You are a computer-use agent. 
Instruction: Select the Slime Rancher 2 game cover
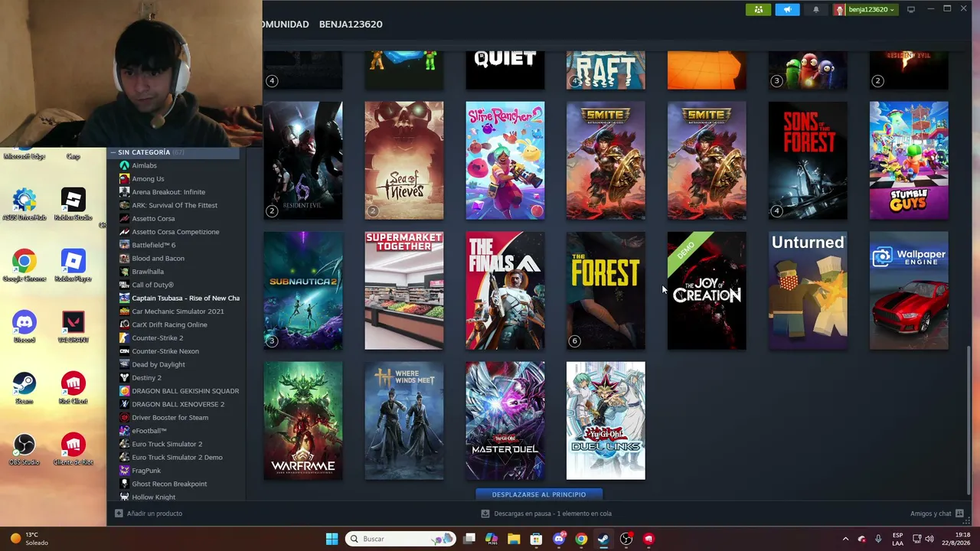pyautogui.click(x=505, y=161)
